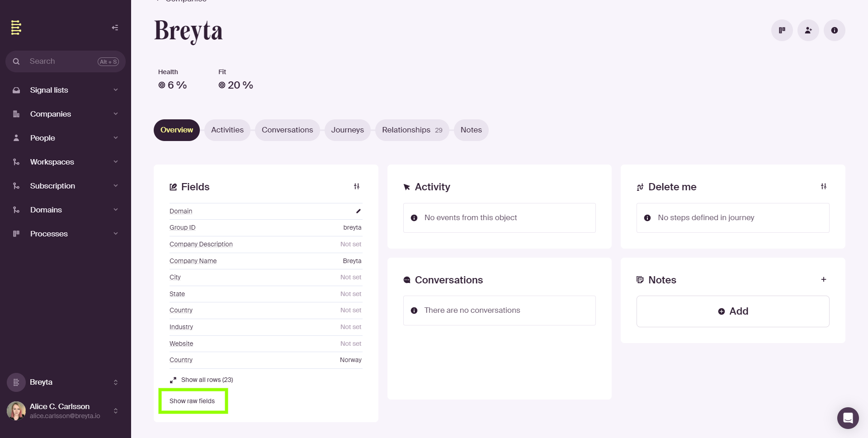Open the Journeys tab
Screen dimensions: 868x438
click(348, 130)
